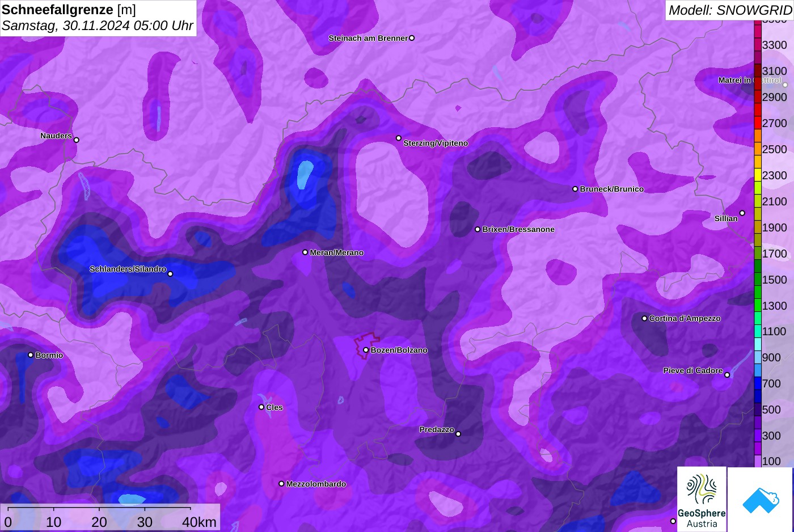The image size is (794, 532).
Task: Click the Cortina d'Ampezzo label text
Action: coord(685,318)
